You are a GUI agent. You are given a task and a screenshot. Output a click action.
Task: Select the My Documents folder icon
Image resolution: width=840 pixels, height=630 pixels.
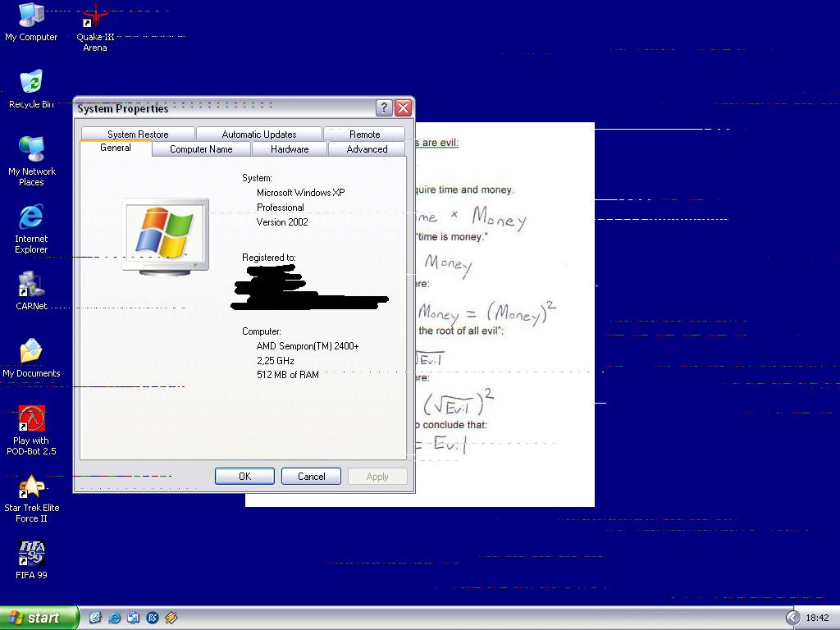pyautogui.click(x=31, y=358)
